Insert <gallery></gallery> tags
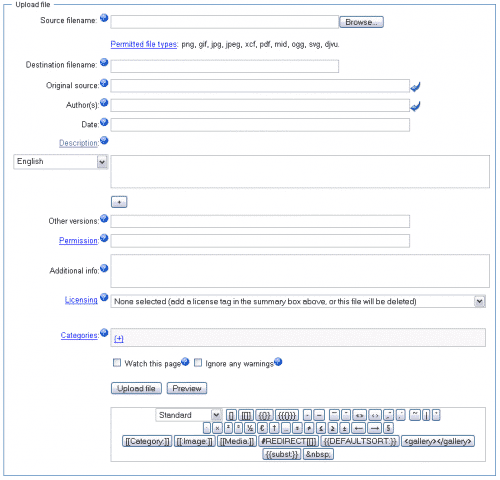Viewport: 500px width, 480px height. (438, 441)
